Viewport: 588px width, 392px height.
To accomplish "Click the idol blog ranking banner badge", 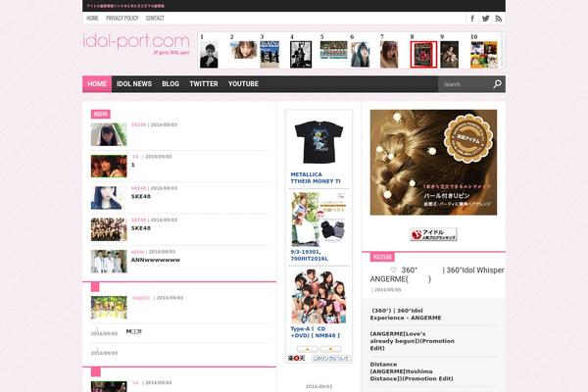I will [x=433, y=234].
